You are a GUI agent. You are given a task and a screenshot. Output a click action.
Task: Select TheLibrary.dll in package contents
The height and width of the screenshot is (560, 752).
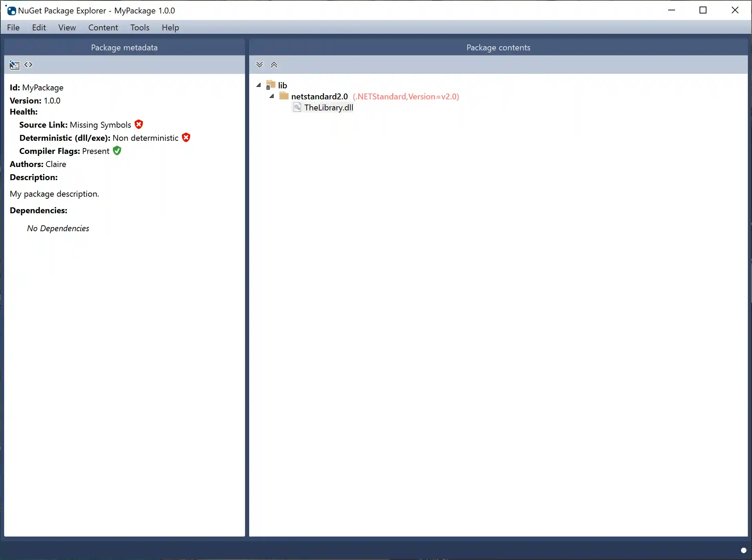(329, 107)
